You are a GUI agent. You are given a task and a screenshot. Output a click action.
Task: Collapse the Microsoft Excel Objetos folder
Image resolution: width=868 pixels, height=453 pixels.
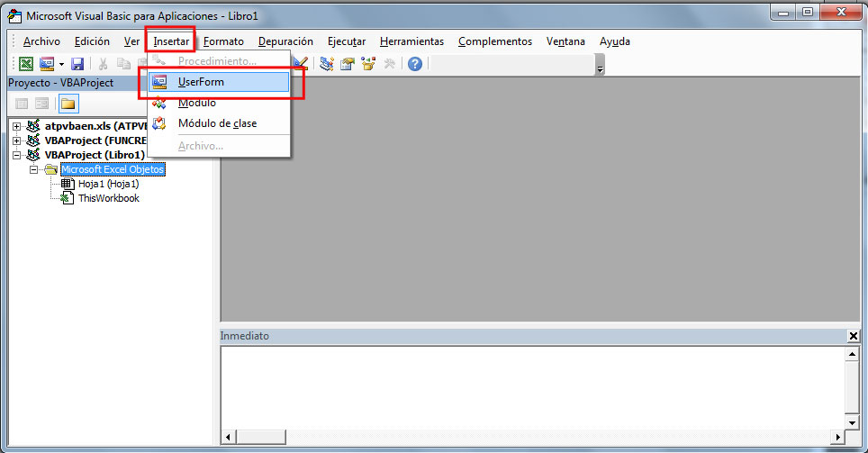click(x=34, y=169)
